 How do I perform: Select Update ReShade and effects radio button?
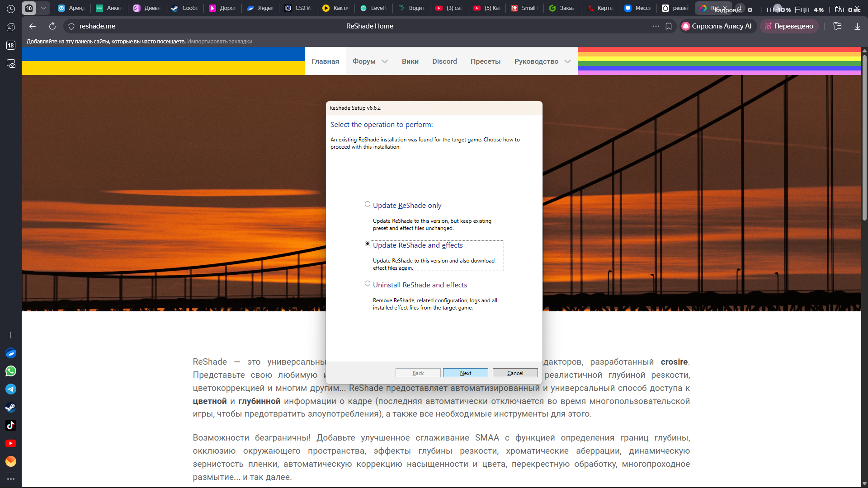pyautogui.click(x=368, y=244)
